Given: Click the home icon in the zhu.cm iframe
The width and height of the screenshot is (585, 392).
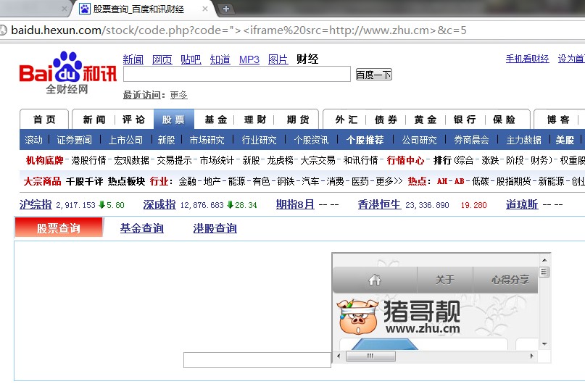Looking at the screenshot, I should click(x=375, y=280).
